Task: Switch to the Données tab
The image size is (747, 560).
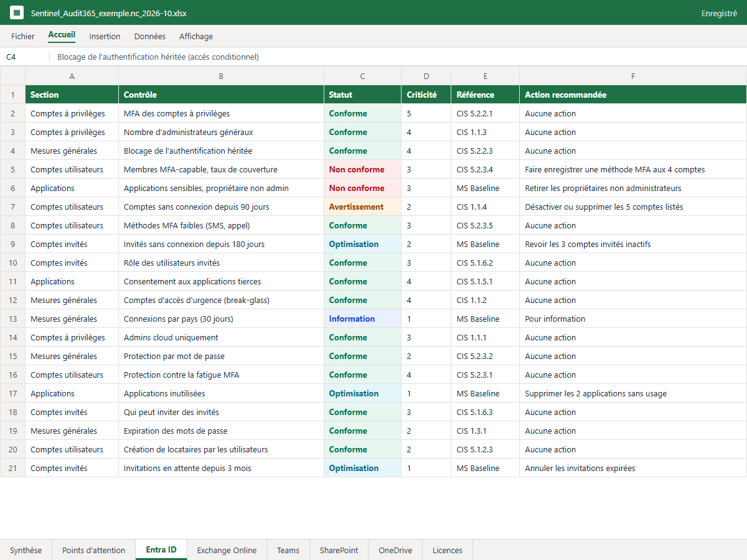Action: (150, 36)
